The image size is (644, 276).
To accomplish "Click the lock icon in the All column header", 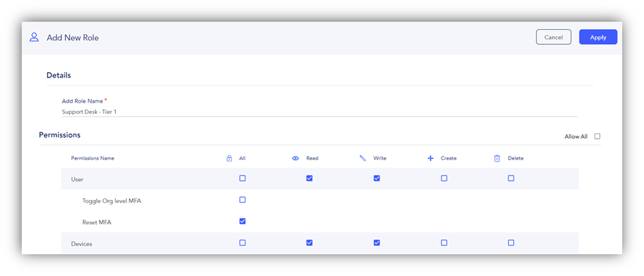I will 229,158.
